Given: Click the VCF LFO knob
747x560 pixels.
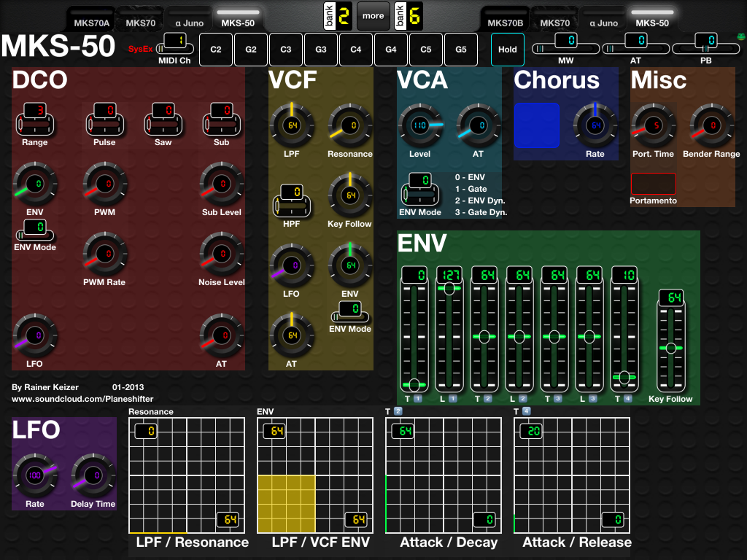Looking at the screenshot, I should click(x=292, y=265).
